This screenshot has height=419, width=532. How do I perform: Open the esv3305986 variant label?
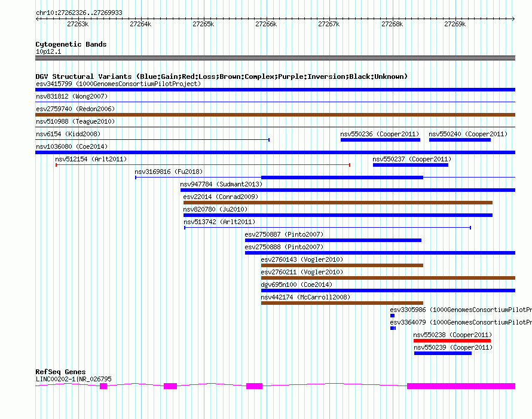pyautogui.click(x=461, y=310)
